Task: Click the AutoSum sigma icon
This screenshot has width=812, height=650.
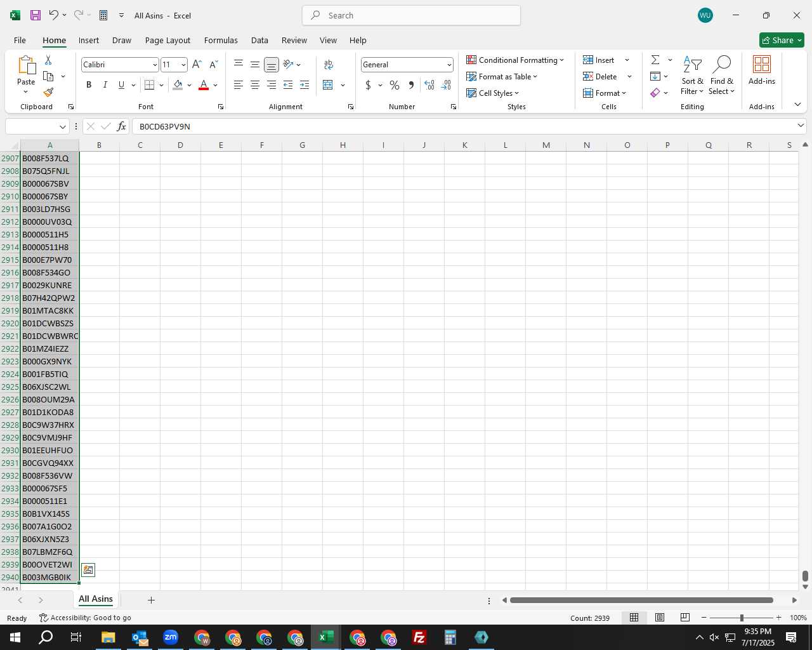Action: pos(655,60)
